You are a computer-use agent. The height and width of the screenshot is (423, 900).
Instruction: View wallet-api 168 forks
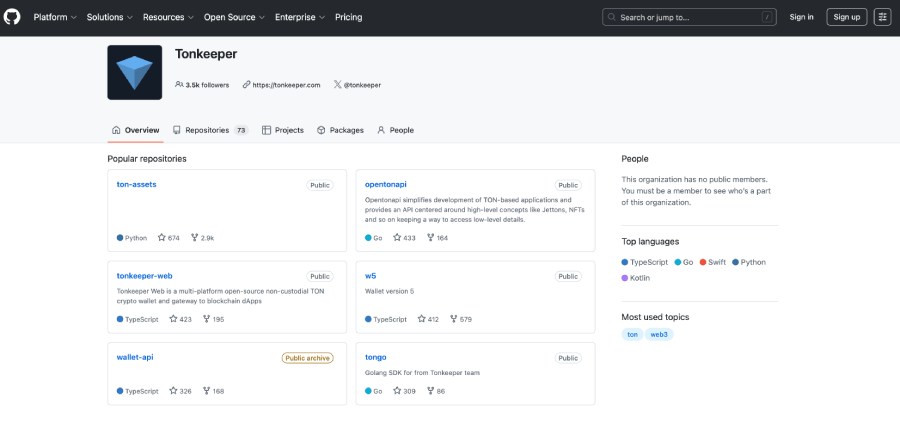[214, 391]
